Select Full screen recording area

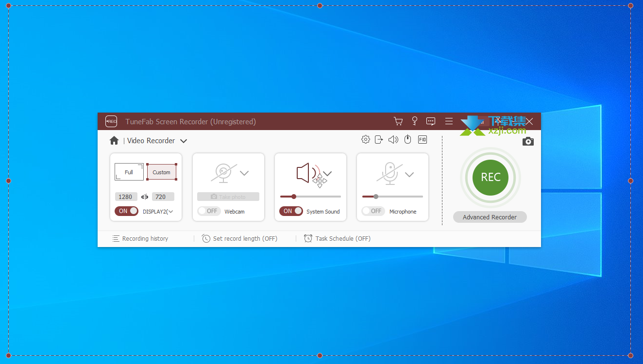pos(129,172)
